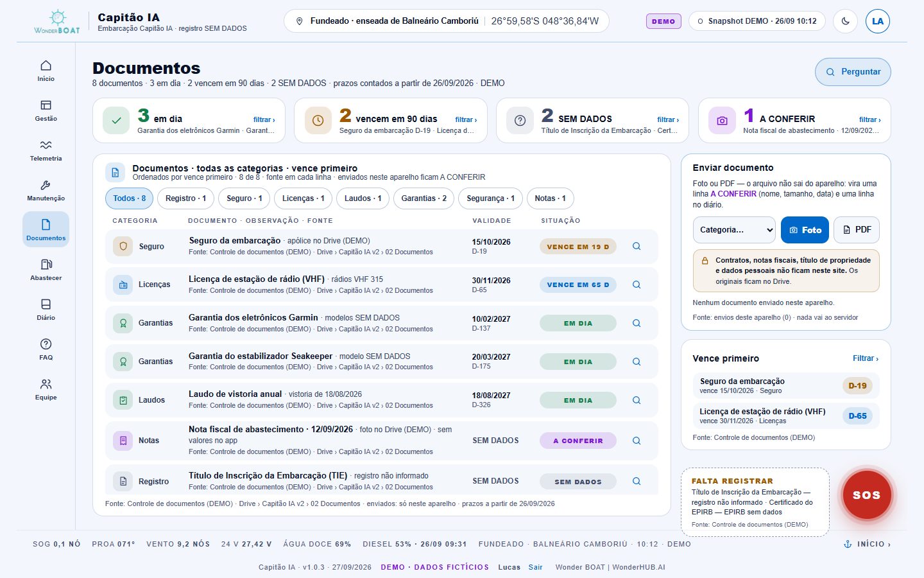
Task: Click the Wonder BOAT | WonderHUB.AI footer link
Action: coord(610,567)
